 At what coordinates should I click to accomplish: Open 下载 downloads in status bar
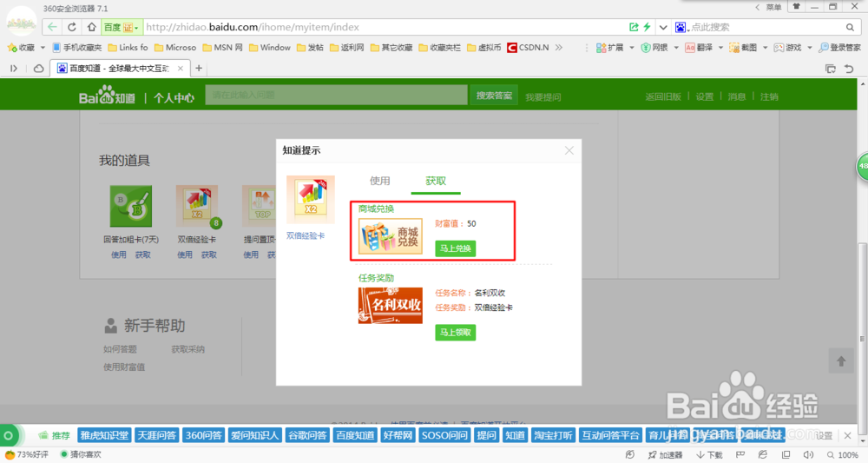710,455
